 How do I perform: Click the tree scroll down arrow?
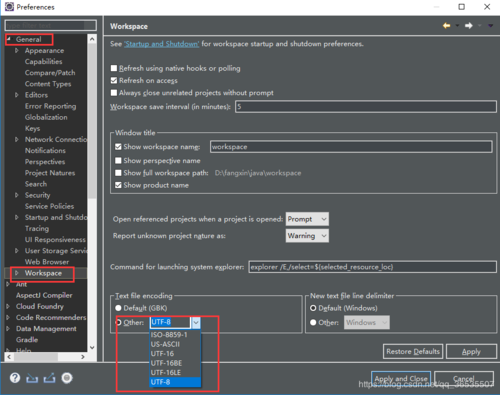(92, 347)
